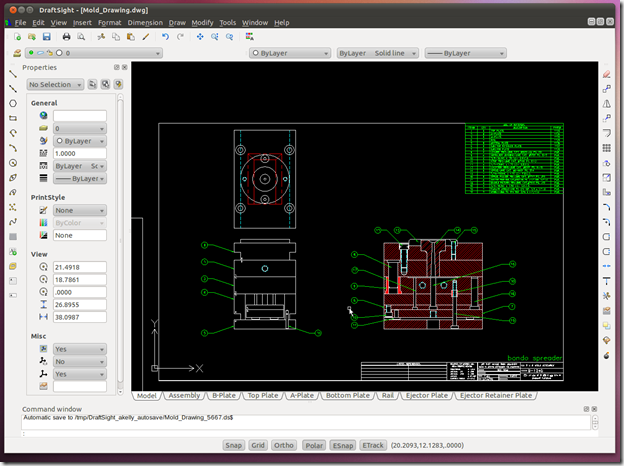
Task: Toggle Snap in status bar
Action: (x=234, y=445)
